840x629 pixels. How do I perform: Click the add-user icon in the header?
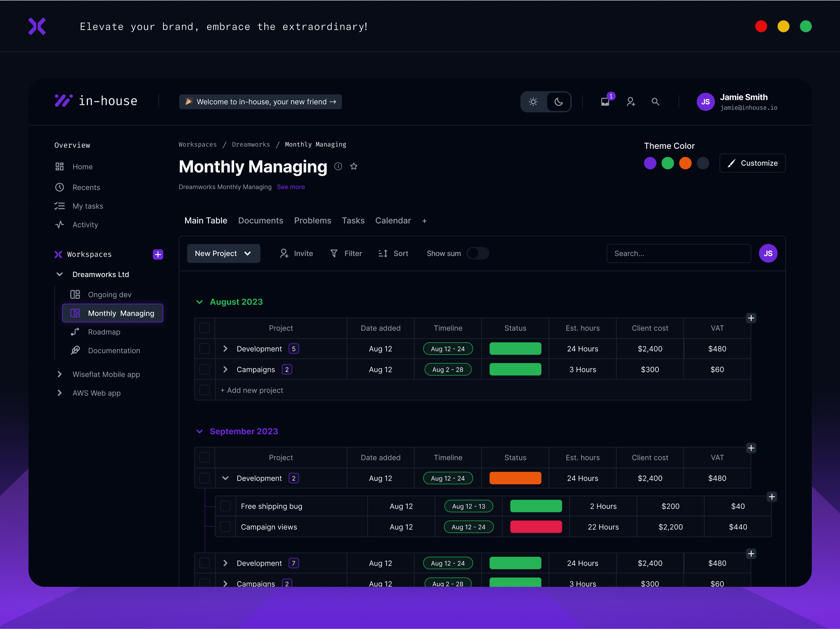[x=630, y=102]
